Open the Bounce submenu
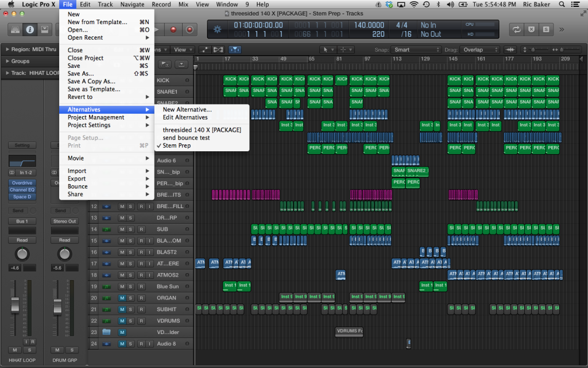 (x=107, y=187)
